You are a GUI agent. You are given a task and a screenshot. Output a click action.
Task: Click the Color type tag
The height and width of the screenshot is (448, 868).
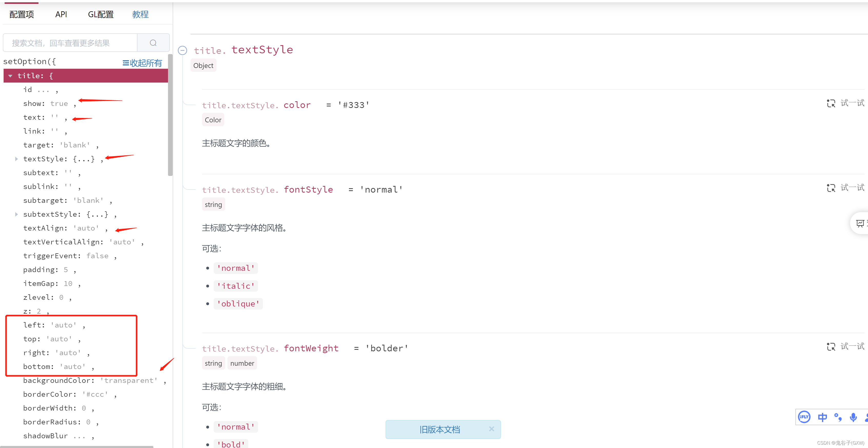(x=213, y=120)
